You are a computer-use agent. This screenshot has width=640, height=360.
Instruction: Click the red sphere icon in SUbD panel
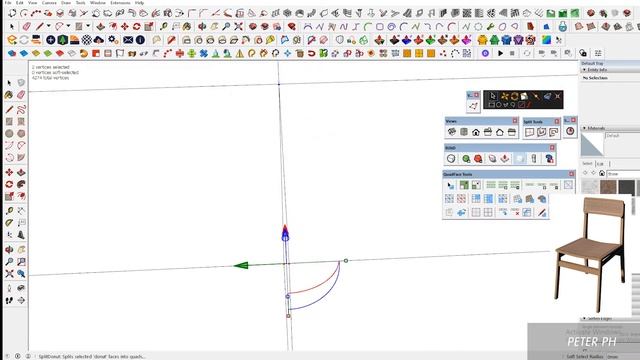pos(478,158)
